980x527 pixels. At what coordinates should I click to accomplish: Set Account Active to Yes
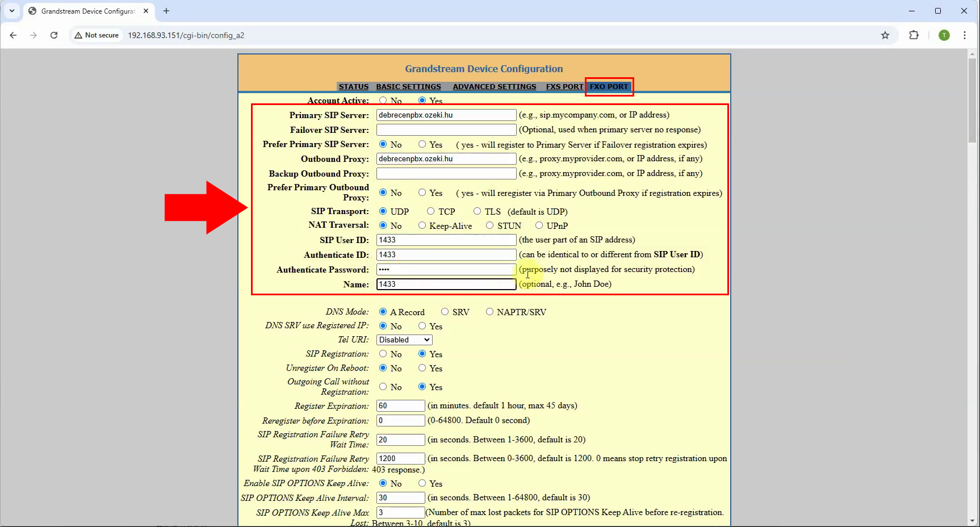pyautogui.click(x=422, y=101)
